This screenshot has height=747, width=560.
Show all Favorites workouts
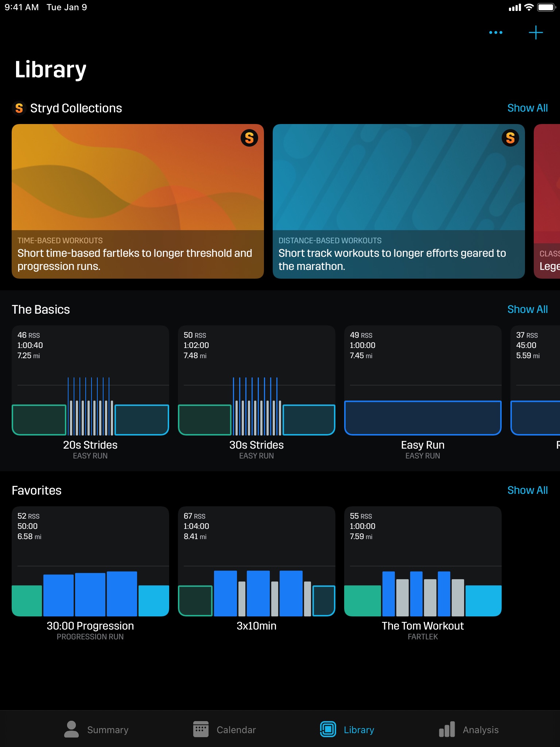tap(528, 490)
